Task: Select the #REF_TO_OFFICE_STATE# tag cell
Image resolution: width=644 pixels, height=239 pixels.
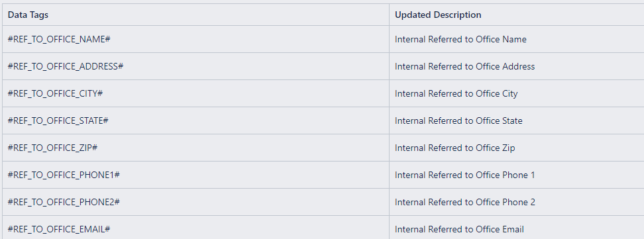Action: pos(195,120)
